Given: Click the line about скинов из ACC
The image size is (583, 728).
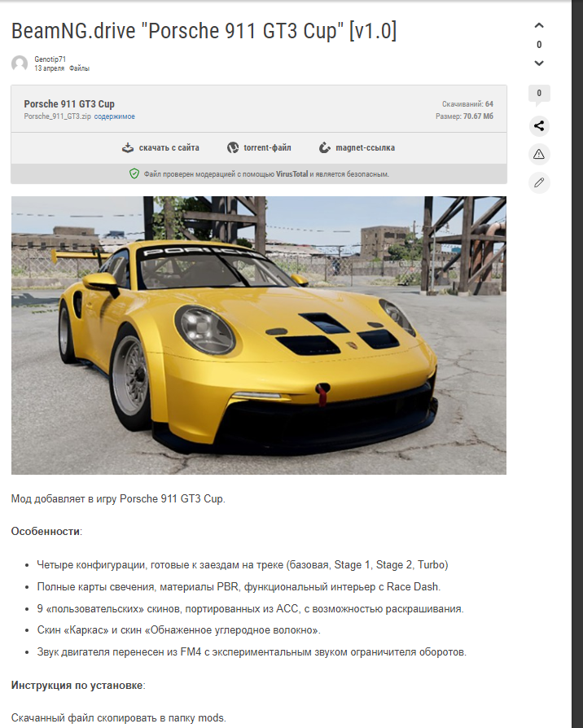Looking at the screenshot, I should pyautogui.click(x=251, y=608).
